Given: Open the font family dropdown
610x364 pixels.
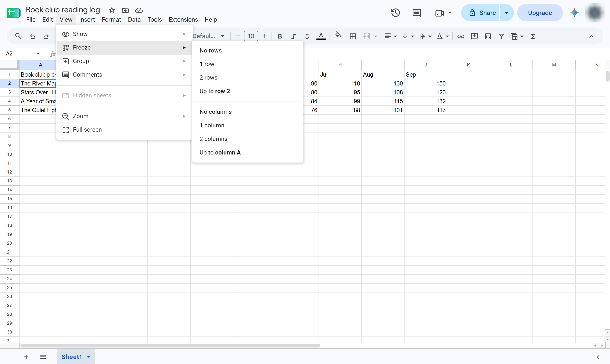Looking at the screenshot, I should tap(208, 36).
